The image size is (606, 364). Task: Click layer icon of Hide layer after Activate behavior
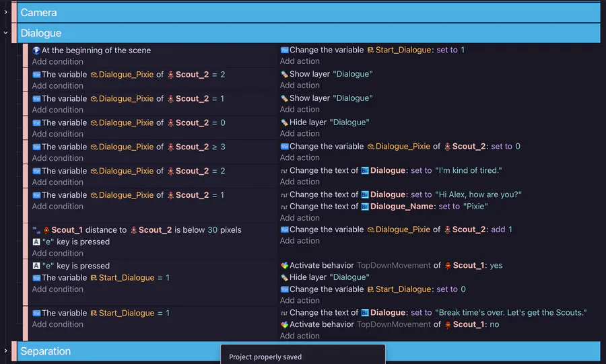point(284,277)
